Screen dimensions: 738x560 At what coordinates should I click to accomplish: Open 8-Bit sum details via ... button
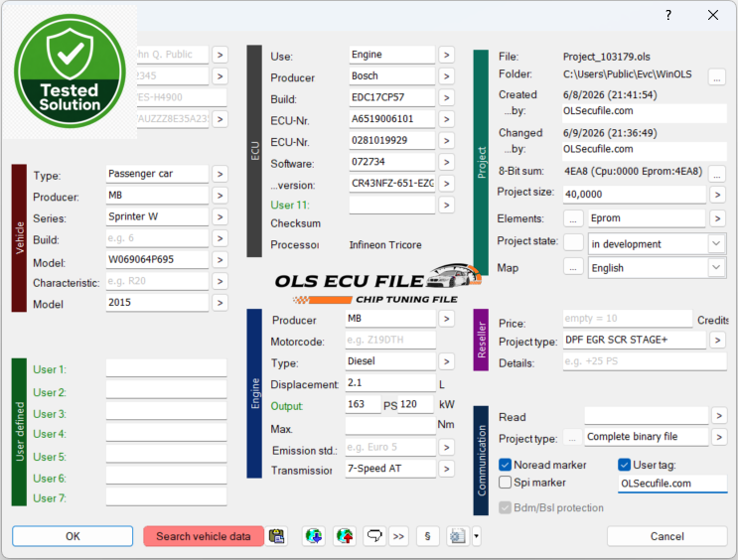(x=717, y=174)
